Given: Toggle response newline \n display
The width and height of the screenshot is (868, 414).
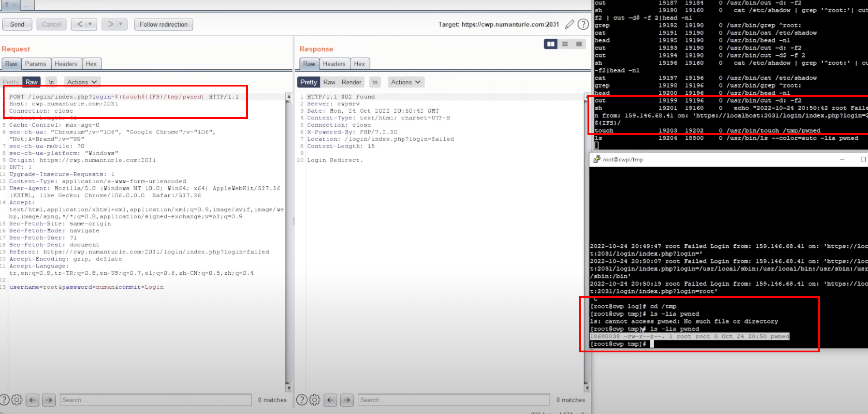Looking at the screenshot, I should coord(375,82).
